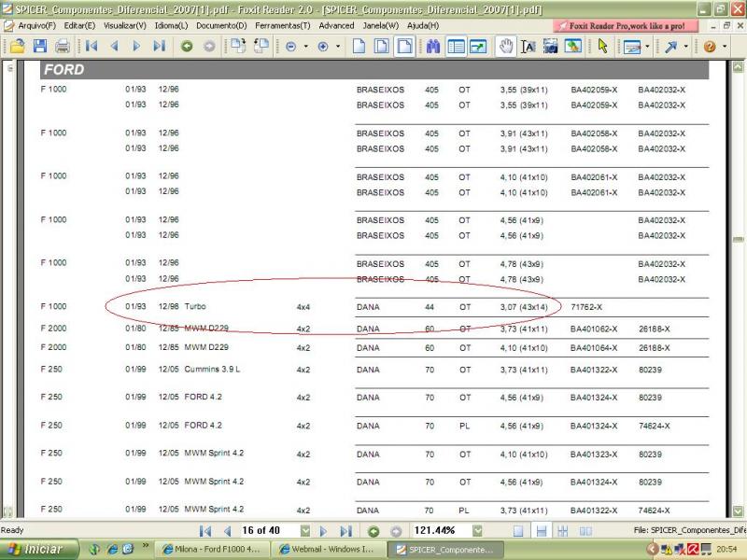Select the Text selection tool
This screenshot has height=560, width=747.
pos(529,46)
